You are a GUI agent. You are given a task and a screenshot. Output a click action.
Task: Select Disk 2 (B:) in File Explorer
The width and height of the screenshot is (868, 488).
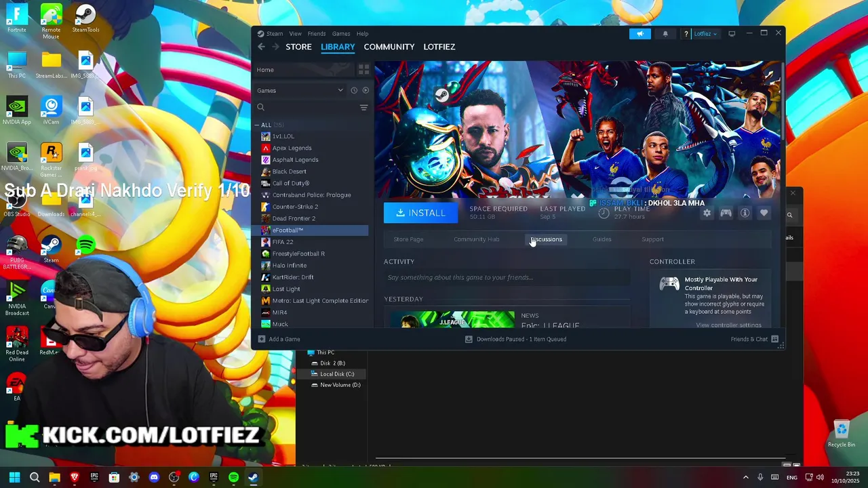(x=332, y=363)
